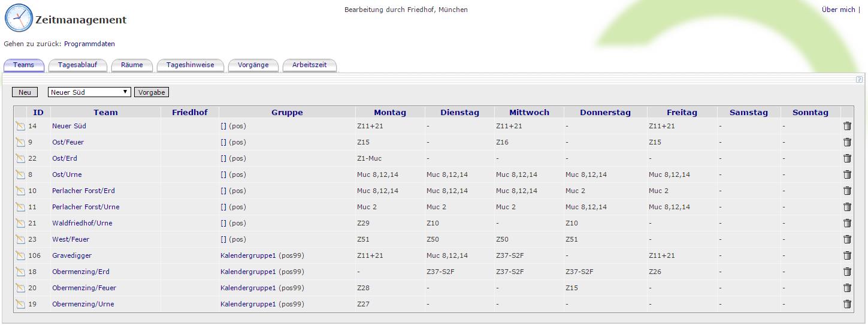Open the Neuer Süd team dropdown
Viewport: 868px width, 325px height.
click(89, 92)
